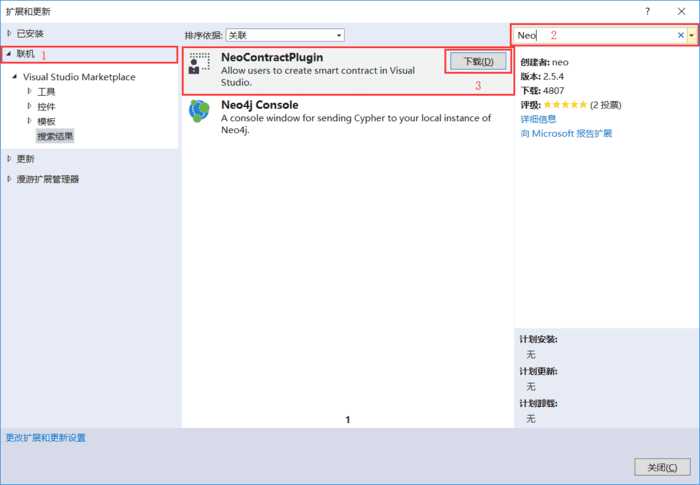This screenshot has height=485, width=700.
Task: Open the help question mark icon
Action: click(x=647, y=12)
